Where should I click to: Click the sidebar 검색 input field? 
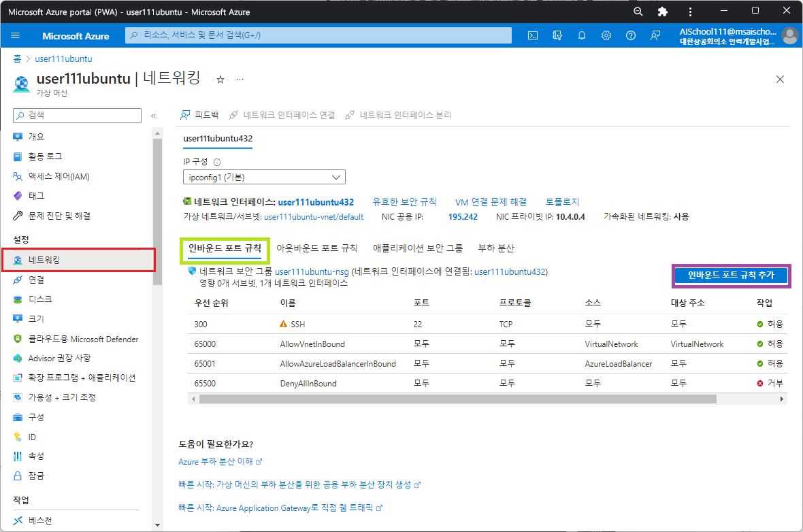point(78,116)
